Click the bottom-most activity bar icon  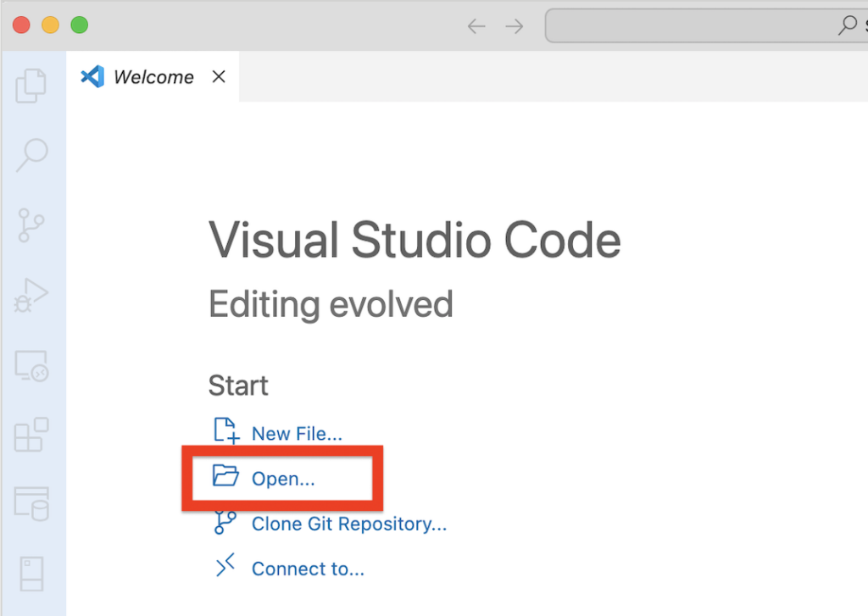click(x=31, y=574)
